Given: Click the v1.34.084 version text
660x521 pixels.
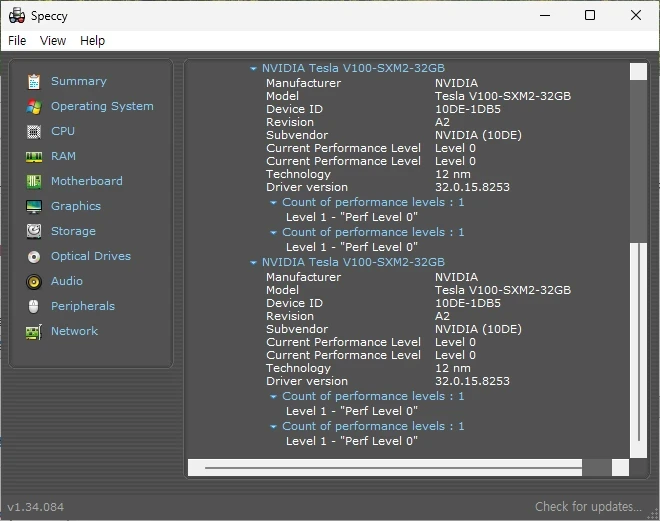Looking at the screenshot, I should click(35, 507).
